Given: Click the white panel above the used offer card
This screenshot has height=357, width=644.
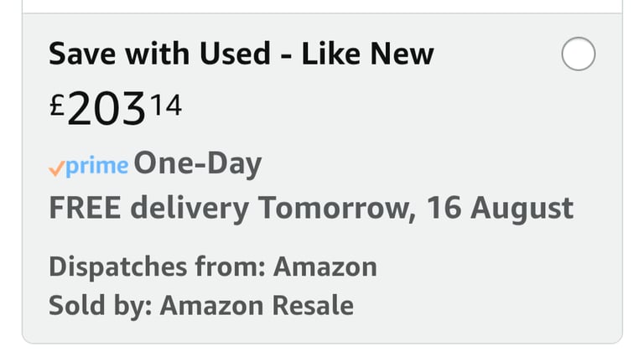Looking at the screenshot, I should click(x=322, y=6).
